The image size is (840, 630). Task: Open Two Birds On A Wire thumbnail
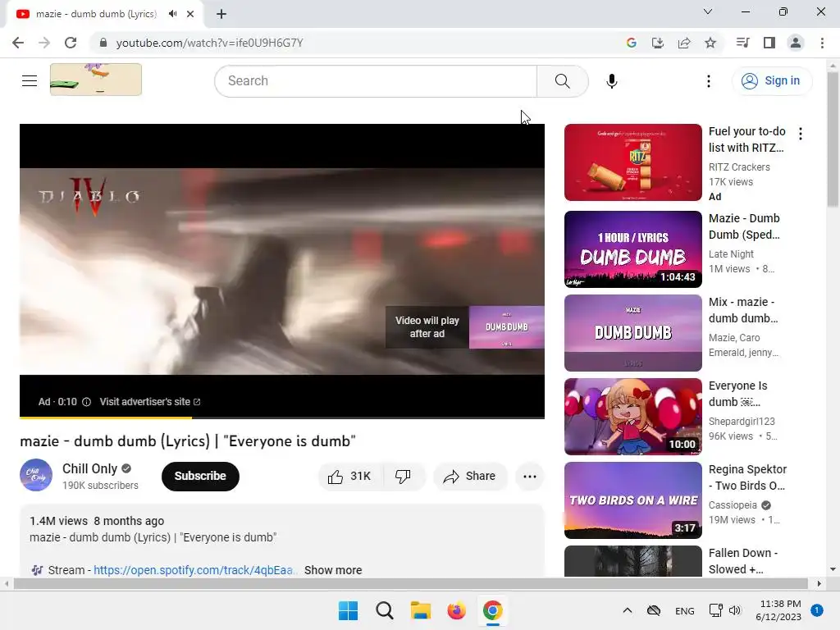pyautogui.click(x=633, y=500)
